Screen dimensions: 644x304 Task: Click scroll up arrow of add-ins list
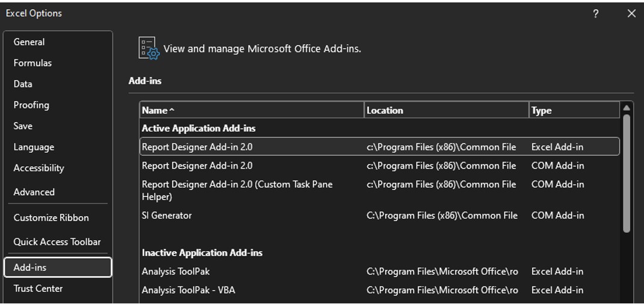627,108
